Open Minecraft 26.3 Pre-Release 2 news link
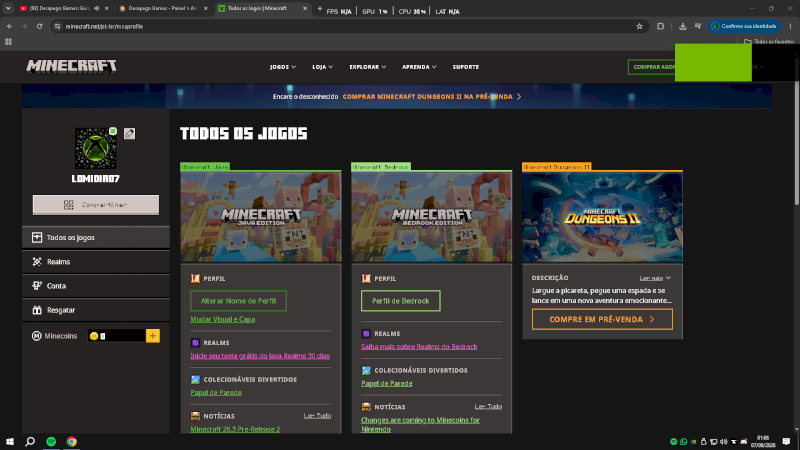 click(235, 430)
